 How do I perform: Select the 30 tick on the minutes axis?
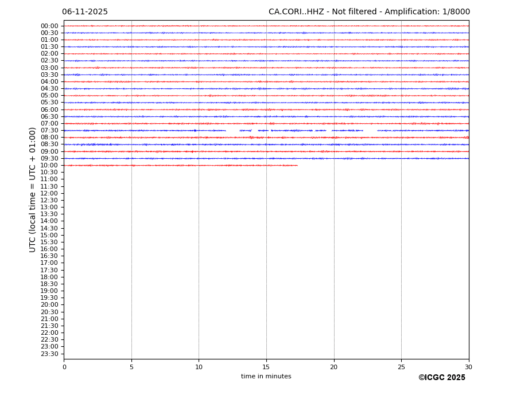click(468, 367)
